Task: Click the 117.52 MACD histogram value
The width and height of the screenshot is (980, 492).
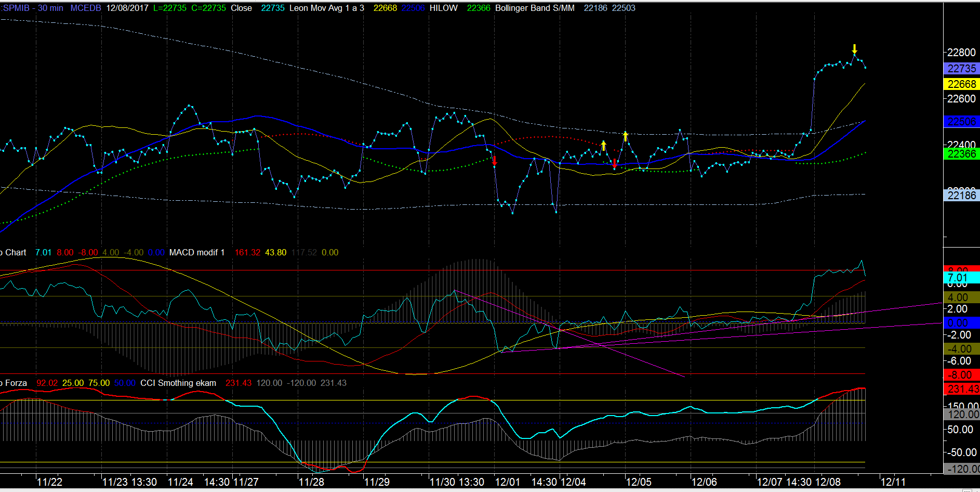Action: coord(304,253)
